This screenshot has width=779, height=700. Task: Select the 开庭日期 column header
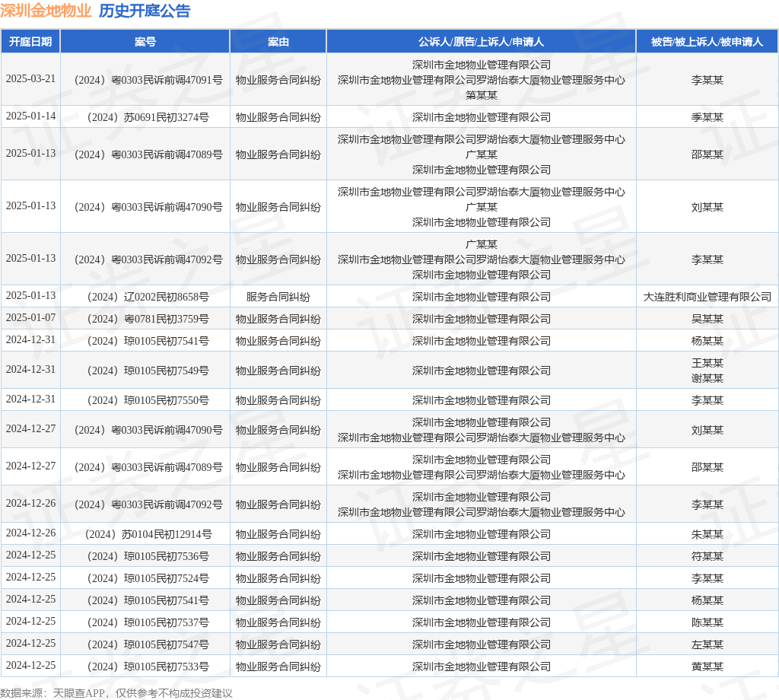[x=30, y=42]
